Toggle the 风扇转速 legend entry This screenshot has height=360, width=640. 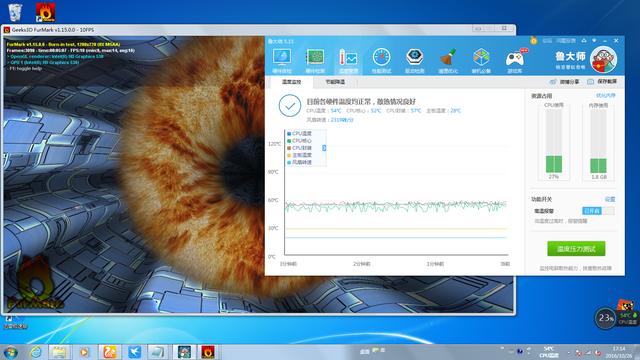point(300,162)
